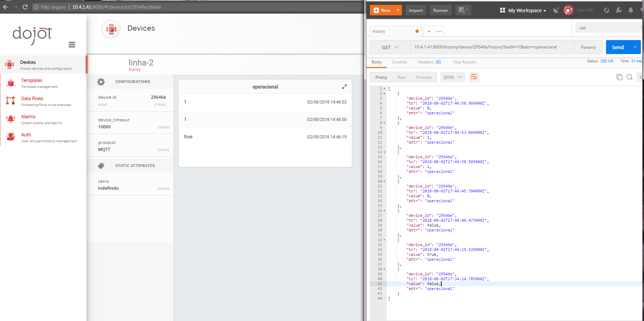Viewport: 644px width, 321px height.
Task: Expand the operacional history card
Action: click(344, 87)
